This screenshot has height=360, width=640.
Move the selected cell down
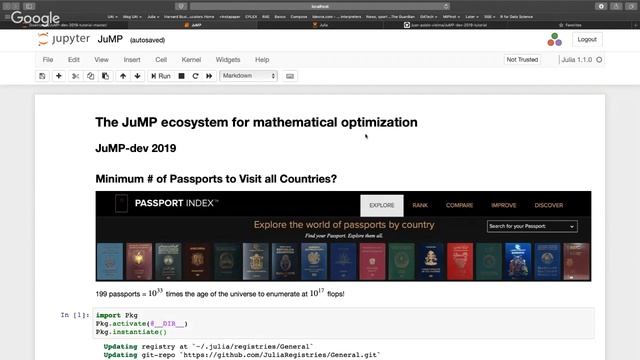pyautogui.click(x=138, y=76)
